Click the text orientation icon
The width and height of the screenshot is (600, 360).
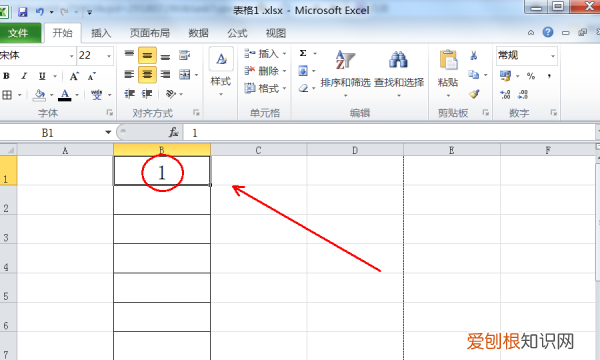[x=171, y=93]
